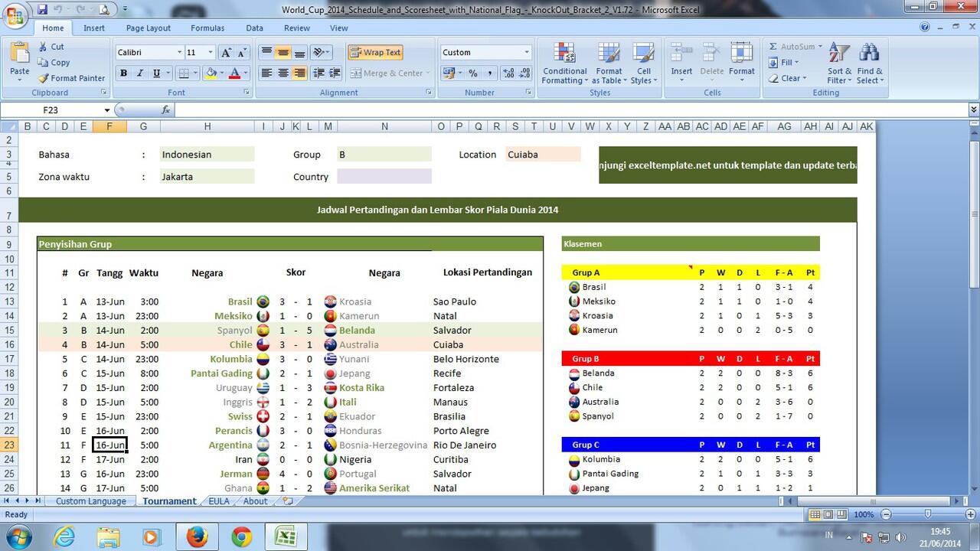Toggle Top Align vertical alignment

[266, 53]
